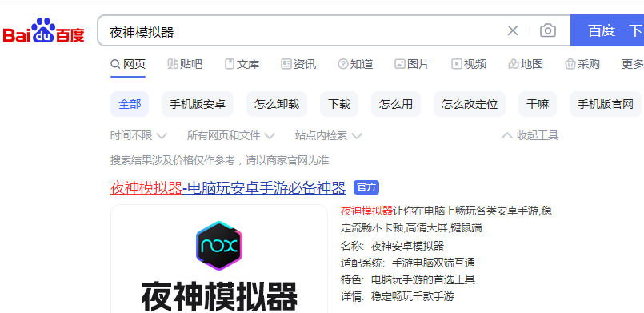Click the result description starting 夜神模拟器让你在电脑上
644x313 pixels.
[446, 220]
